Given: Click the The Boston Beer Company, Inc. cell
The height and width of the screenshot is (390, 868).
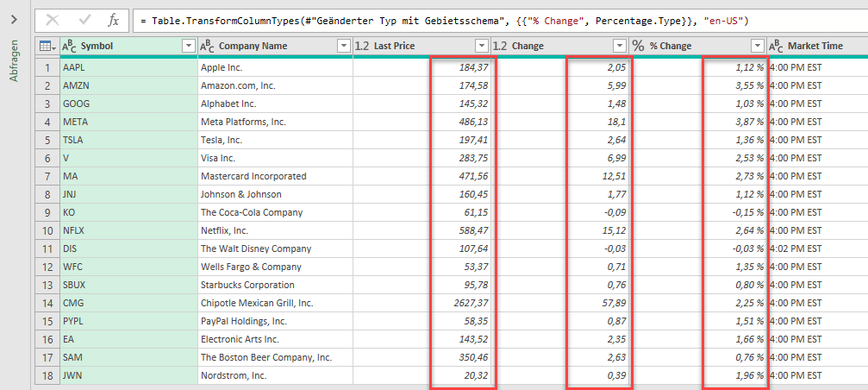Looking at the screenshot, I should [276, 357].
